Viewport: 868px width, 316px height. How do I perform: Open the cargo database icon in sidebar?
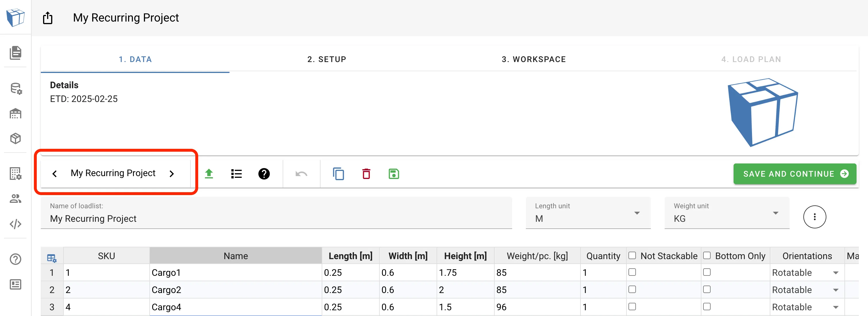(x=15, y=88)
